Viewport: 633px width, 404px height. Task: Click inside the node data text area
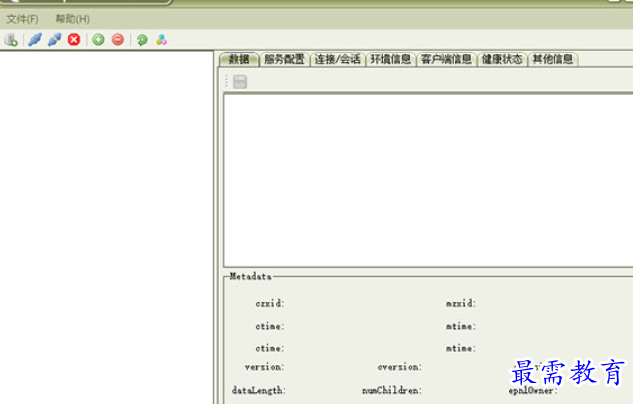427,180
